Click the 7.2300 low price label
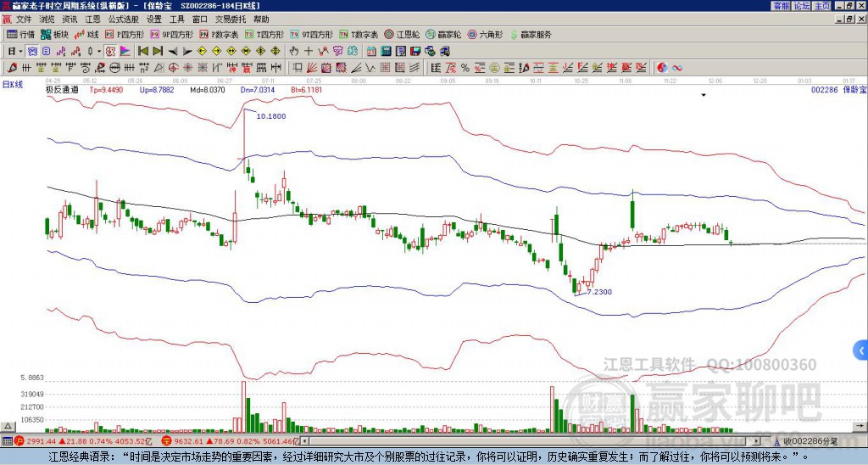Image resolution: width=868 pixels, height=465 pixels. [x=599, y=292]
